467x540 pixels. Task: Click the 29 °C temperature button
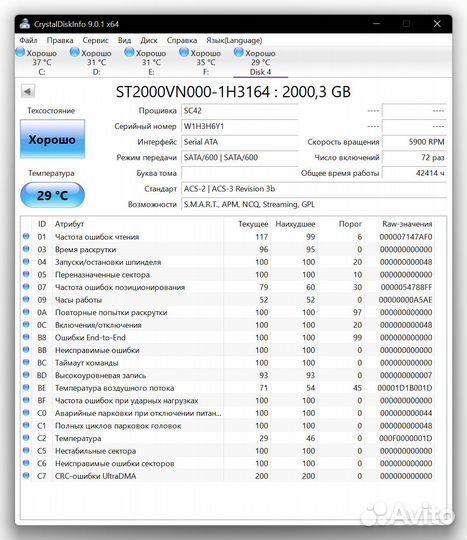tap(52, 195)
